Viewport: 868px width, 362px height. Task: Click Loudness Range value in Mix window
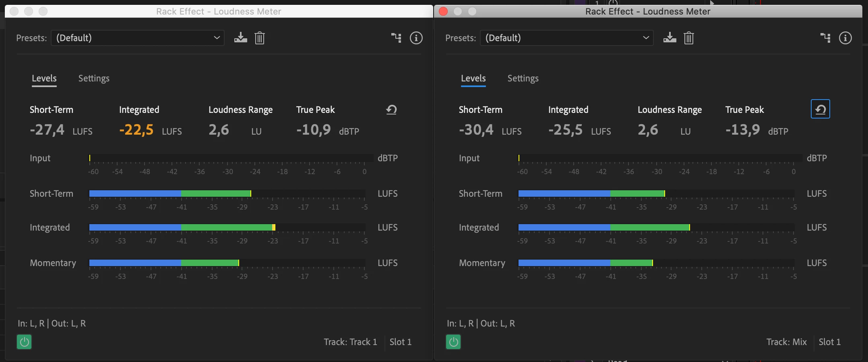648,130
